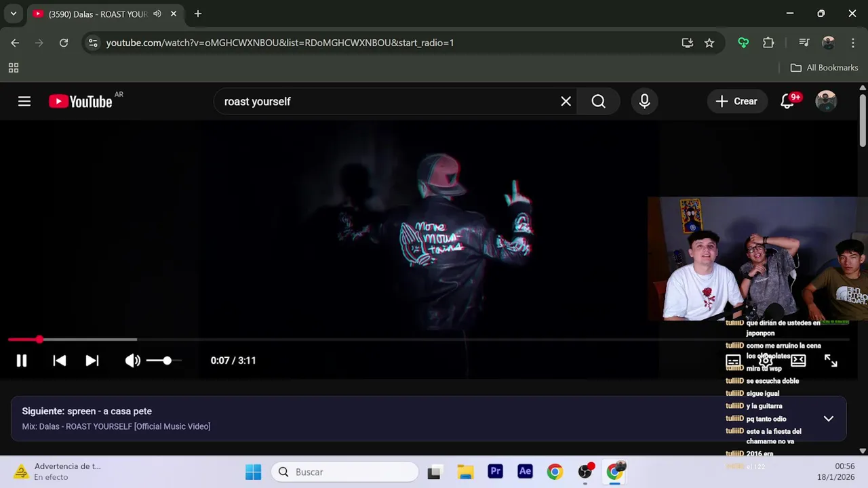This screenshot has width=868, height=488.
Task: Open OBS Studio from the taskbar
Action: pyautogui.click(x=585, y=472)
